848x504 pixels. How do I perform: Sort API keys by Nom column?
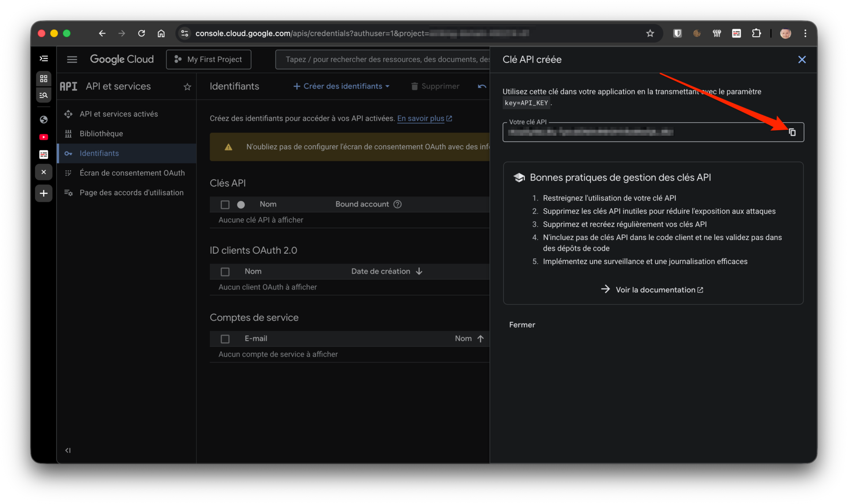click(x=268, y=204)
